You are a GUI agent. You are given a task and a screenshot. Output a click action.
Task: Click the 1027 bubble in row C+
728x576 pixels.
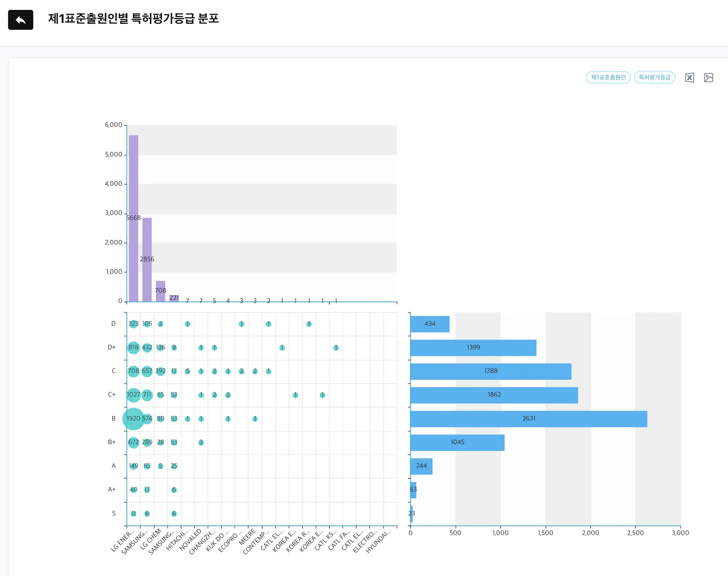[x=133, y=395]
